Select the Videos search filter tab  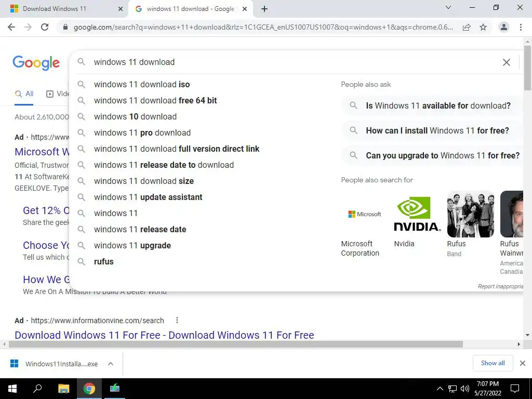[57, 94]
